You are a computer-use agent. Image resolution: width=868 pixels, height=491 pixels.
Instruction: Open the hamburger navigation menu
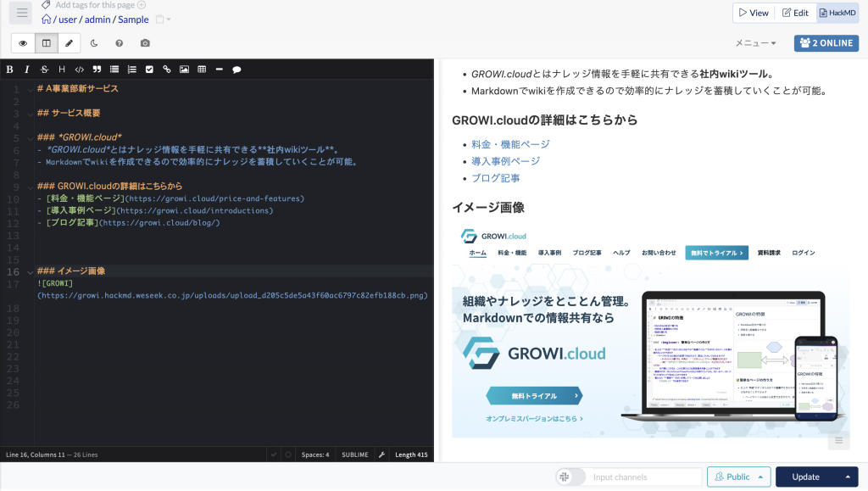pos(22,13)
